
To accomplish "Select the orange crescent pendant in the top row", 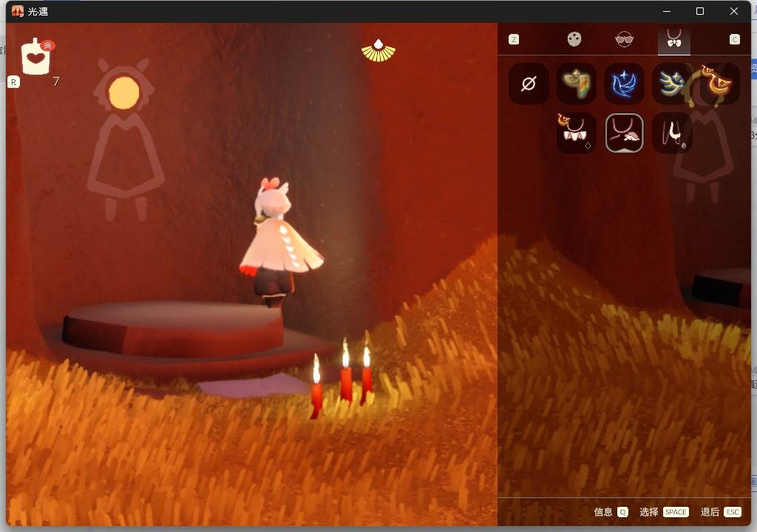I will (x=719, y=84).
